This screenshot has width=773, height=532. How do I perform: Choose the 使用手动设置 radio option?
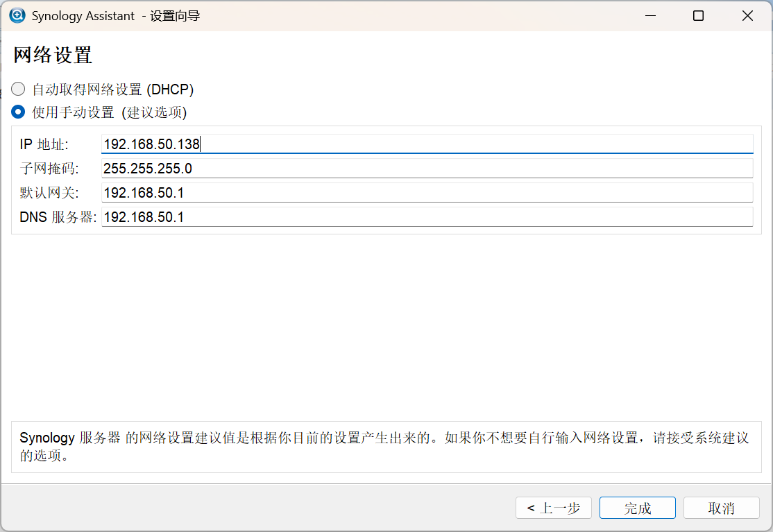[19, 112]
